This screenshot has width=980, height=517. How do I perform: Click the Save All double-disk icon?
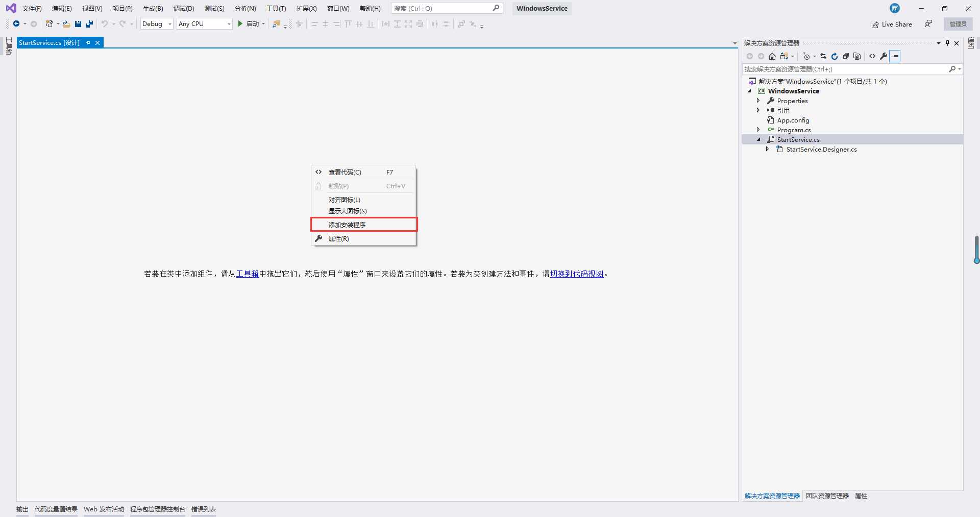tap(89, 24)
